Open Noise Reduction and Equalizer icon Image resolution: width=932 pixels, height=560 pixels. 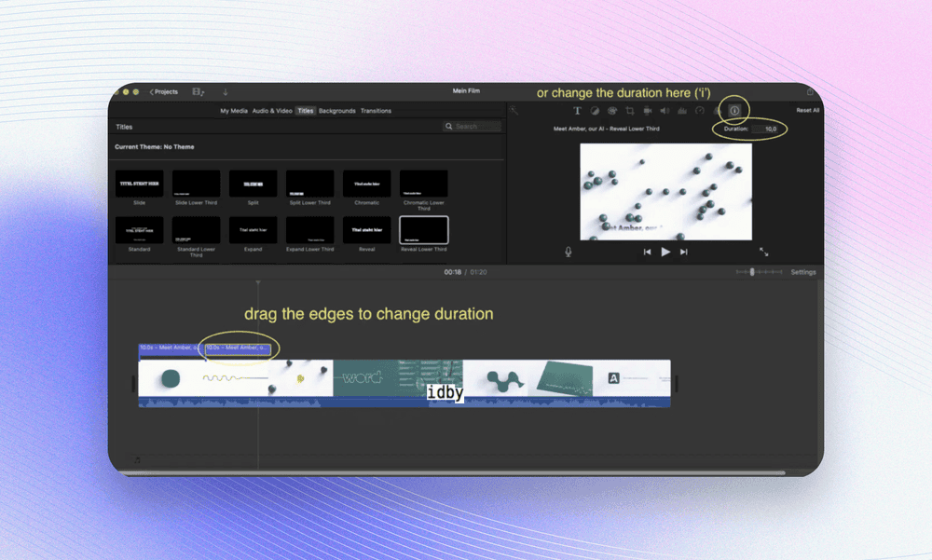coord(682,110)
